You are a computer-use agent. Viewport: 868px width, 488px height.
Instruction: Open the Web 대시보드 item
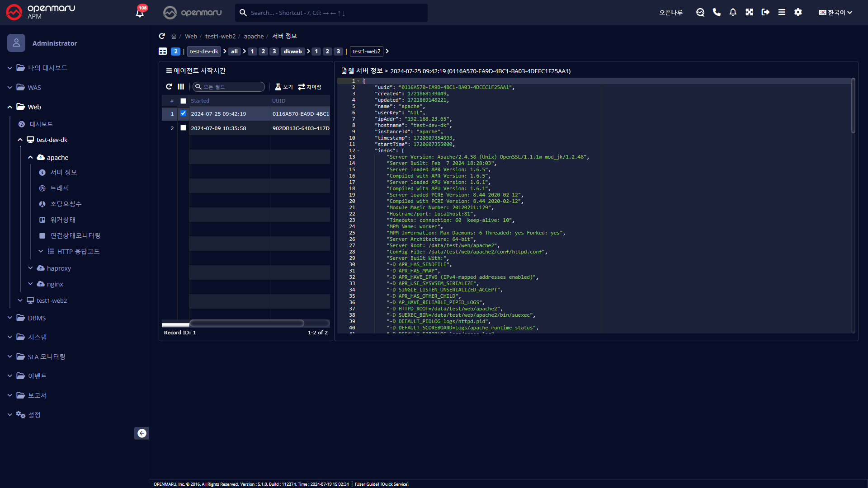click(41, 124)
